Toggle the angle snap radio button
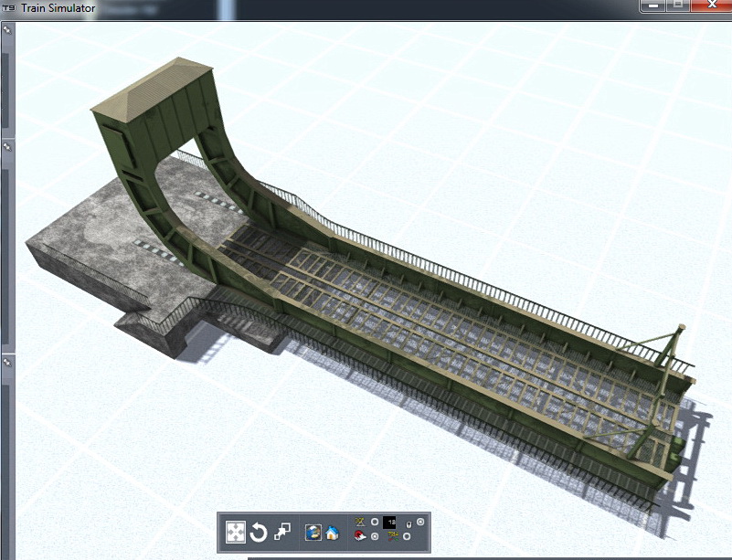The width and height of the screenshot is (732, 560). click(375, 522)
